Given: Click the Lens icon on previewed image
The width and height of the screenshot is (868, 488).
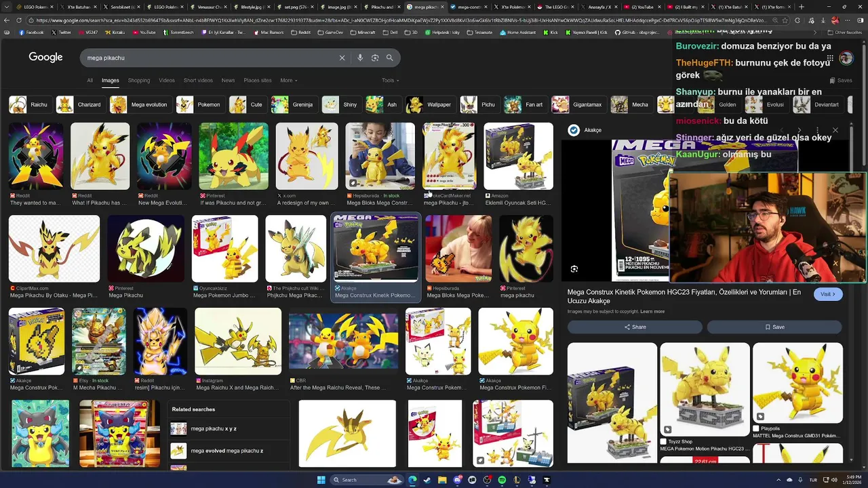Looking at the screenshot, I should 574,269.
